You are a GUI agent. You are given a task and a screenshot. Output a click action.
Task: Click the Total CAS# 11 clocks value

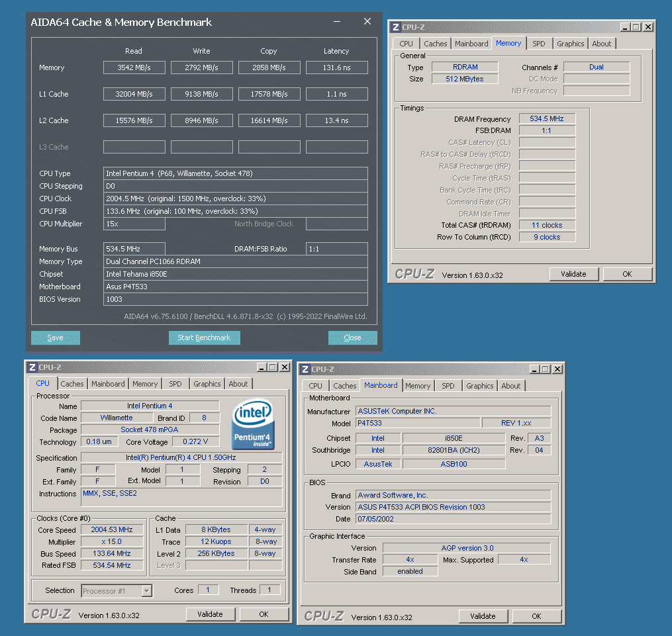click(547, 225)
